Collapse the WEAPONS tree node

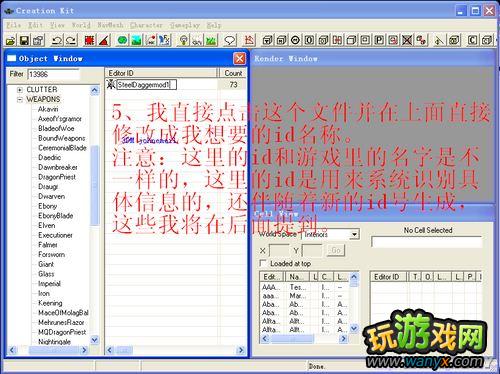20,99
